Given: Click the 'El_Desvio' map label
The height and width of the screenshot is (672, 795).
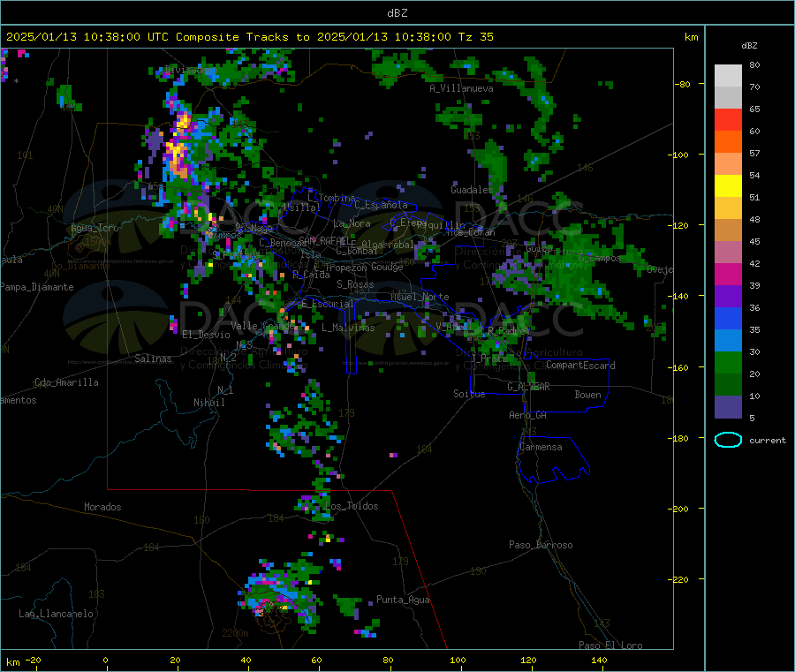Looking at the screenshot, I should [206, 335].
